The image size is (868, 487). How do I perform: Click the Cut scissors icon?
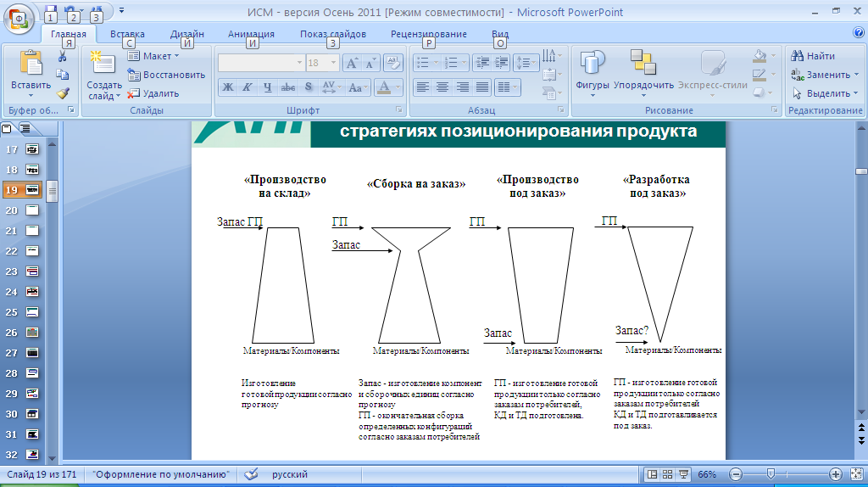point(63,56)
